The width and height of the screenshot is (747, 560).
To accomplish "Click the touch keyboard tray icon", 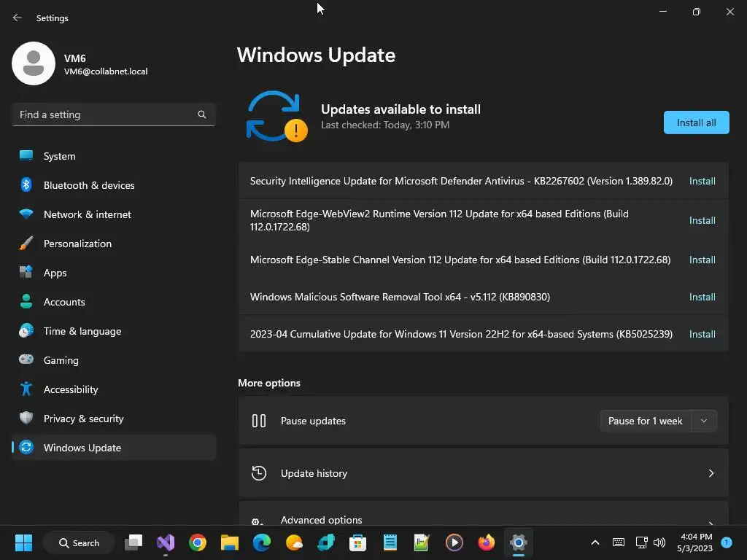I will pyautogui.click(x=619, y=542).
